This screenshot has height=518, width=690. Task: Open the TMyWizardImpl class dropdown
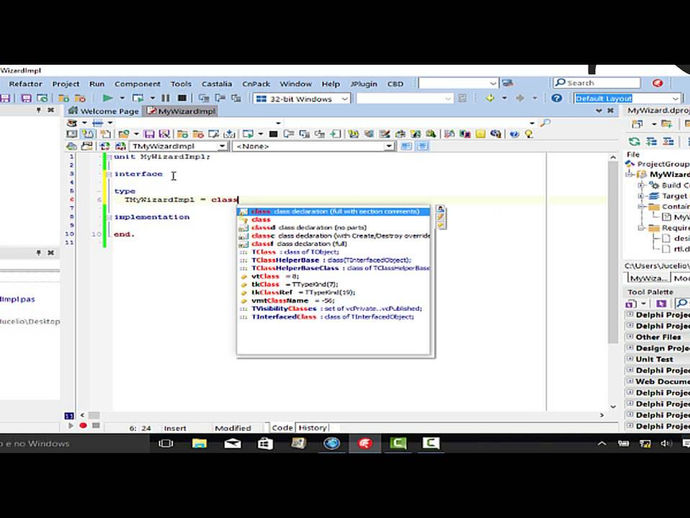pos(222,146)
